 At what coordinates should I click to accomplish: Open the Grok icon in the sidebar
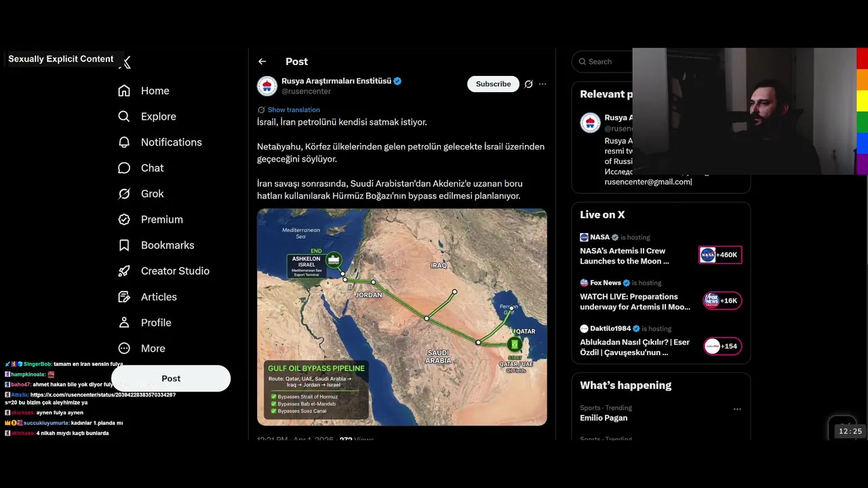124,194
